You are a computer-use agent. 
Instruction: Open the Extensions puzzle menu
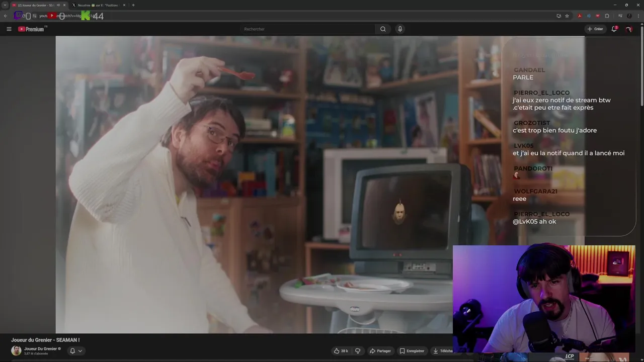click(x=607, y=16)
